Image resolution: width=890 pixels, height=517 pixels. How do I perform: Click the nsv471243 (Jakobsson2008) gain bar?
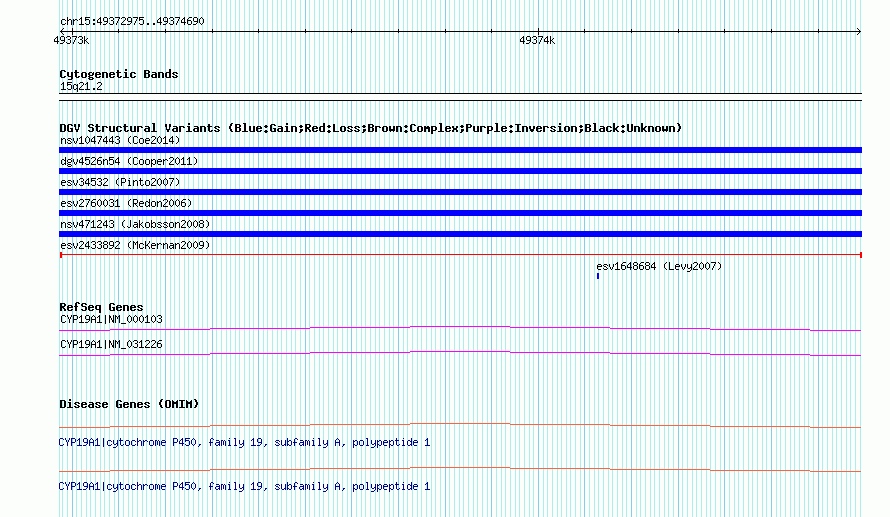(x=460, y=234)
